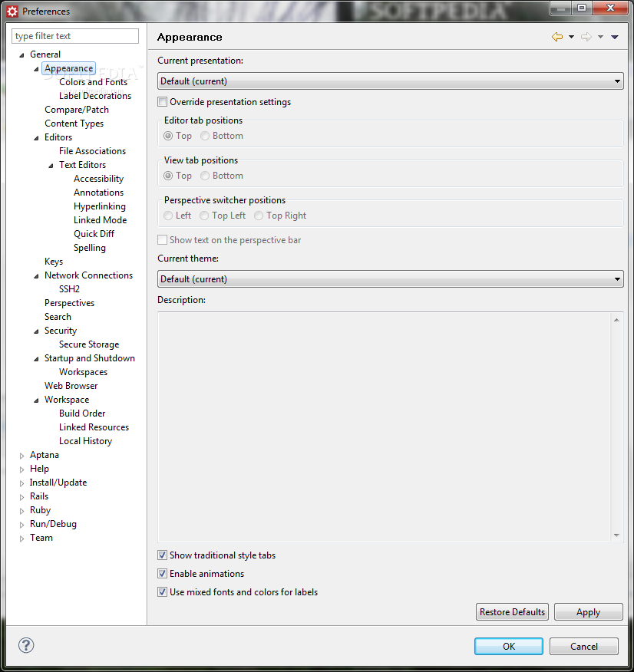
Task: Expand the Rails tree node
Action: [21, 497]
